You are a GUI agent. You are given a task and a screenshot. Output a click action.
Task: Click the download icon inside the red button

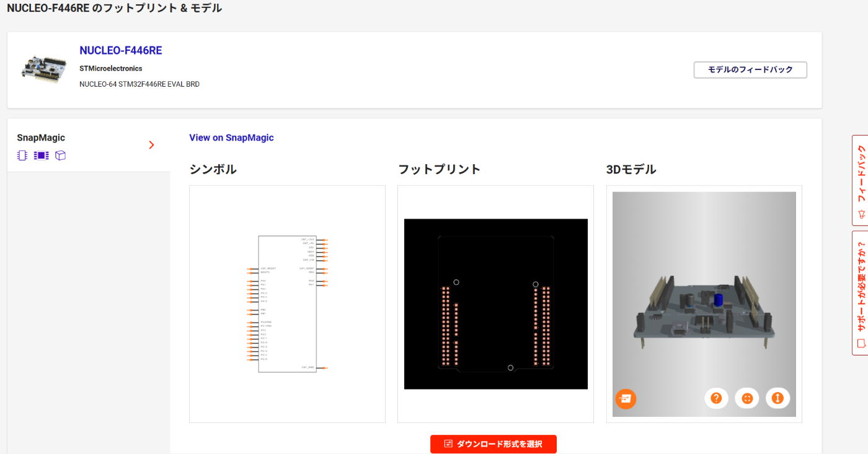[x=448, y=444]
